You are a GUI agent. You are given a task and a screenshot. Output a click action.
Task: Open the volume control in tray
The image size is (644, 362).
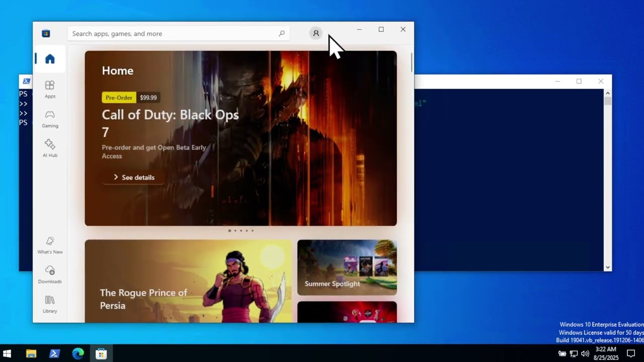click(x=585, y=353)
